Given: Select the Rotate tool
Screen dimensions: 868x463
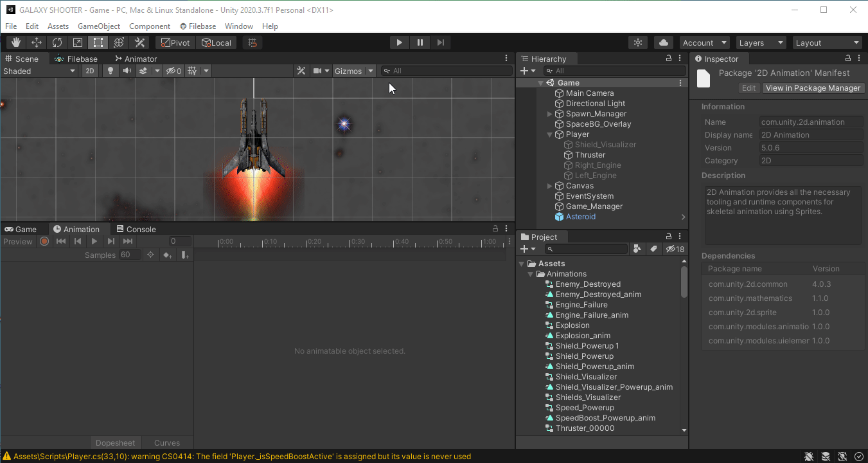Looking at the screenshot, I should click(57, 42).
